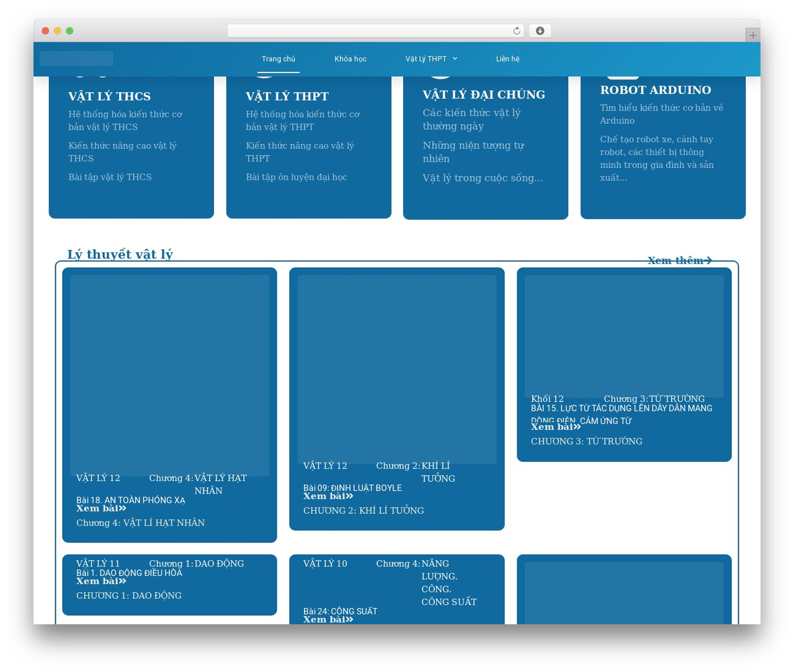Open the browser downloads icon

pyautogui.click(x=540, y=31)
